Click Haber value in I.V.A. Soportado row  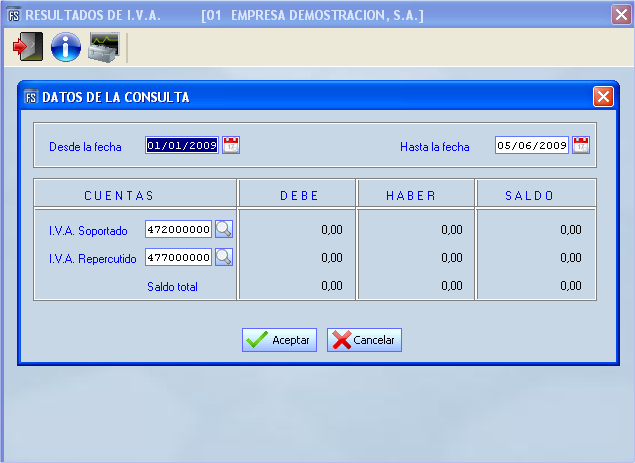pos(452,230)
